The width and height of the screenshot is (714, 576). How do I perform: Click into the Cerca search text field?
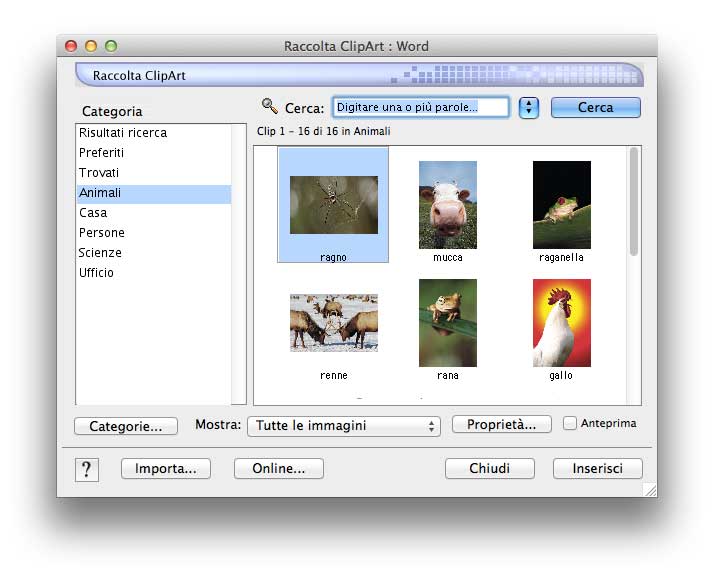tap(421, 107)
